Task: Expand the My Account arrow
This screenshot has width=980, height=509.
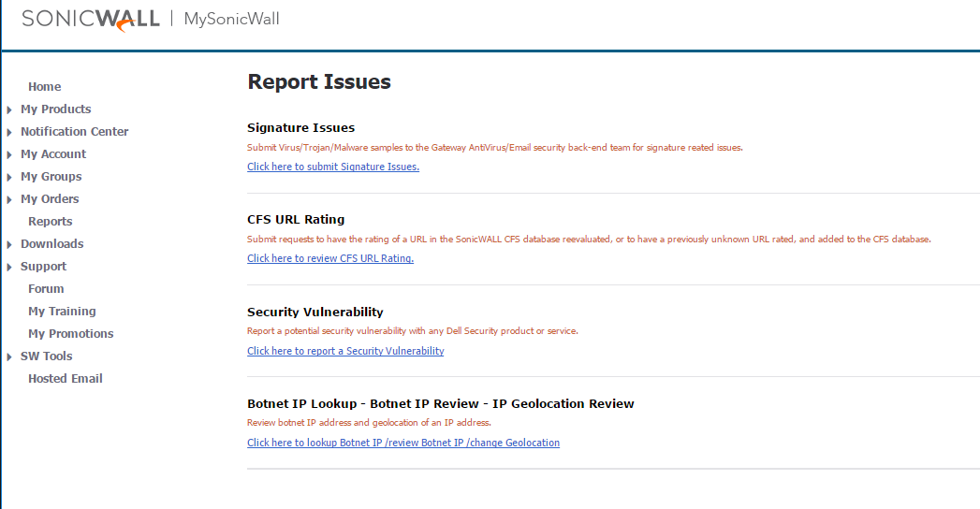Action: pos(9,154)
